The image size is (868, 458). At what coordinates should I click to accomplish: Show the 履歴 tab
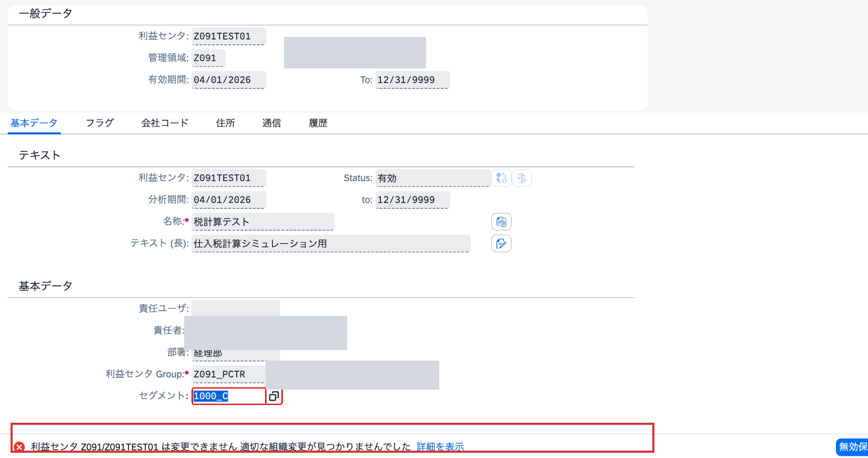tap(318, 123)
